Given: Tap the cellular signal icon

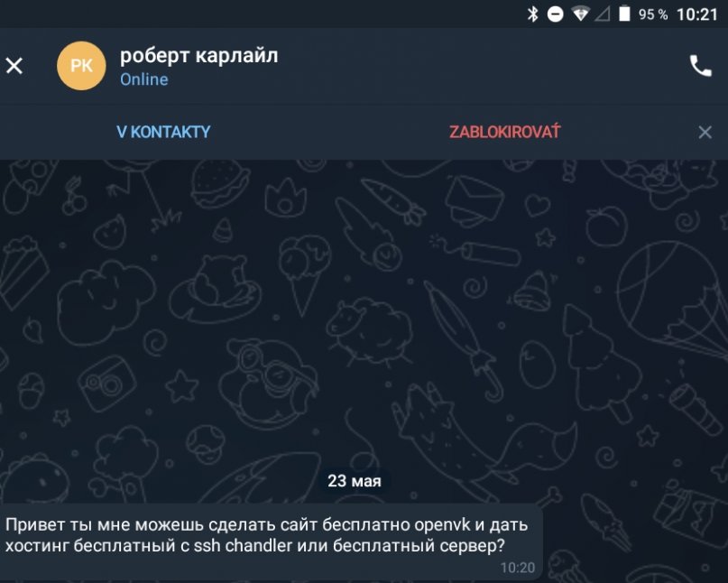Looking at the screenshot, I should click(x=603, y=14).
